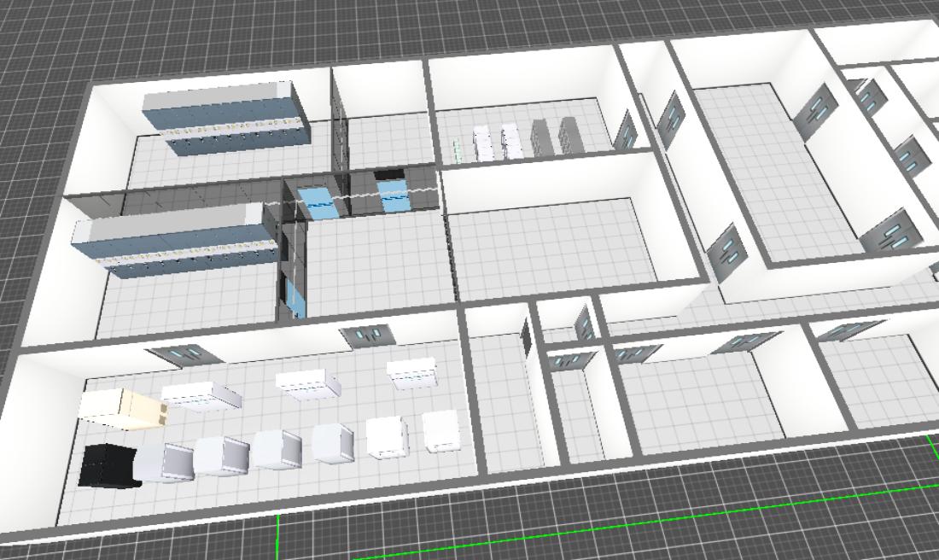Click the small green rack in the equipment room

(458, 151)
